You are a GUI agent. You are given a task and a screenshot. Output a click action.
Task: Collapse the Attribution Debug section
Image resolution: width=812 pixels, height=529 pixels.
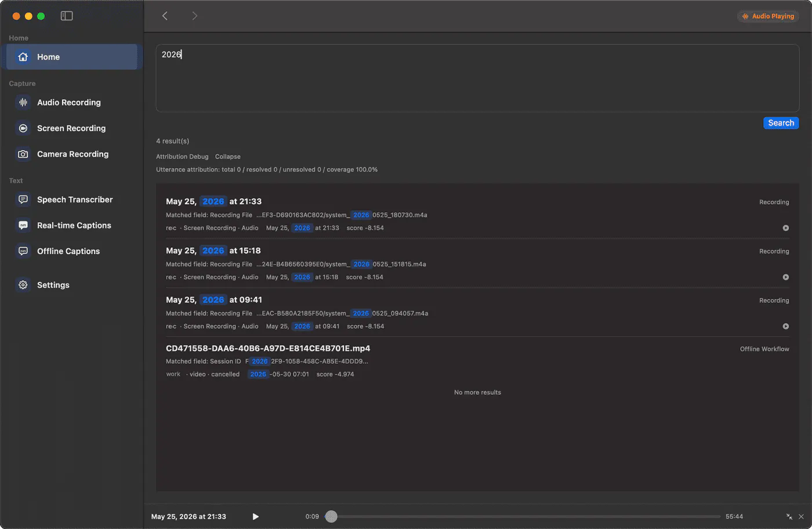tap(228, 157)
